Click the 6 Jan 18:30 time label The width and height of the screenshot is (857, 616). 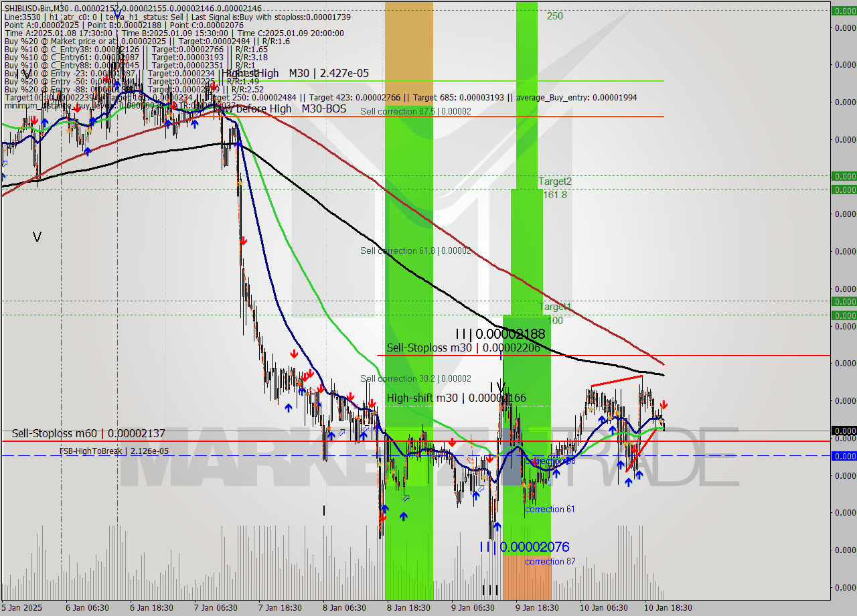click(x=151, y=607)
